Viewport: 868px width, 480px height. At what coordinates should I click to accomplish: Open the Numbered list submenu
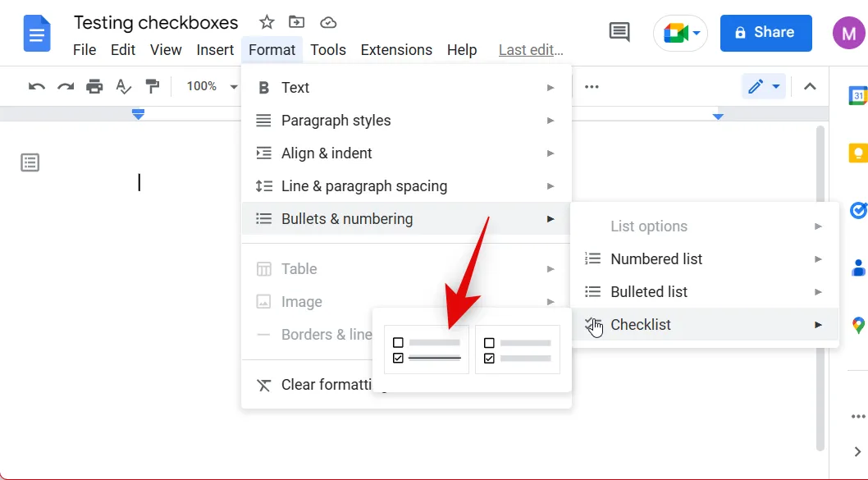point(705,258)
